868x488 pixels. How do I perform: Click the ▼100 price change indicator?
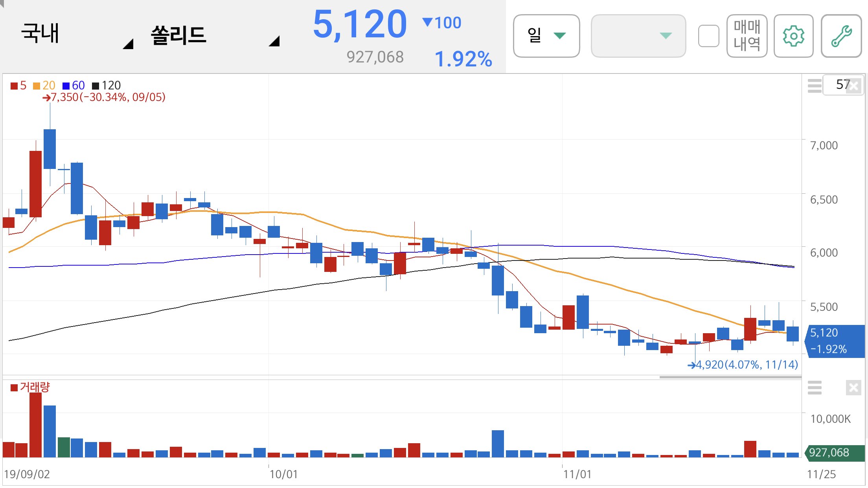pos(441,23)
